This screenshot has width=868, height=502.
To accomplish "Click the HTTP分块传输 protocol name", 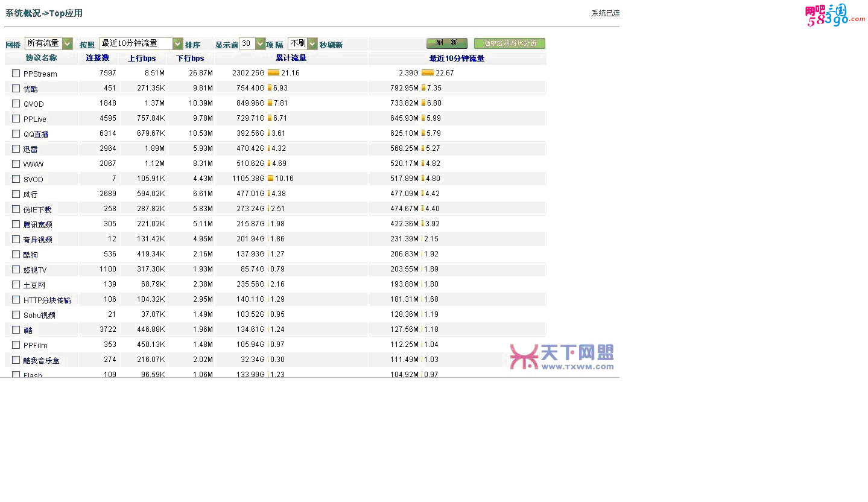I will click(x=47, y=300).
